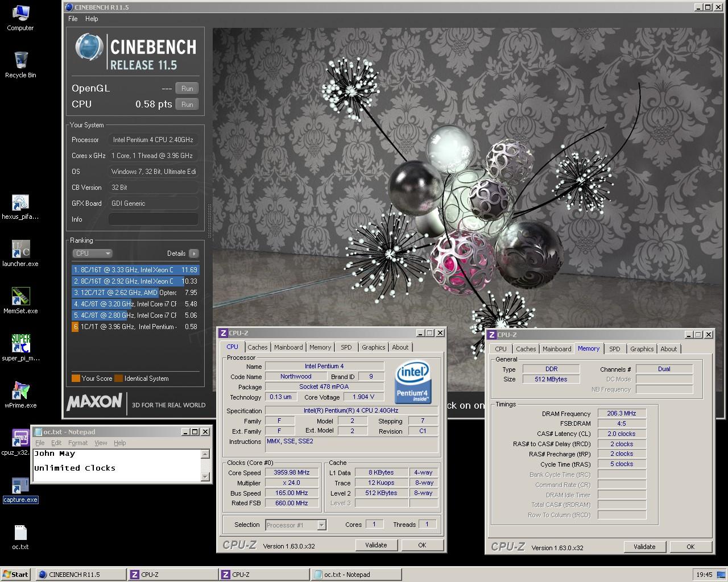
Task: Select ranking row 1C/1T @ 3.96 GHz Pentium
Action: [x=135, y=327]
